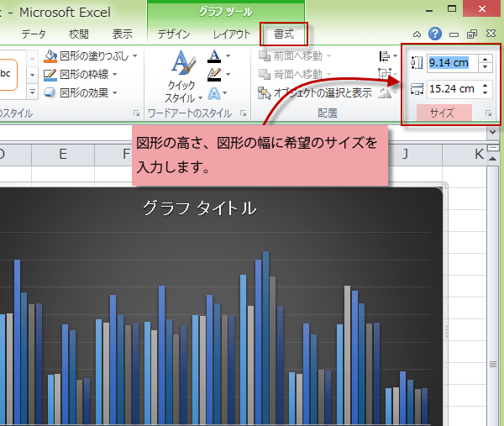Open the 表示 tab

click(122, 34)
